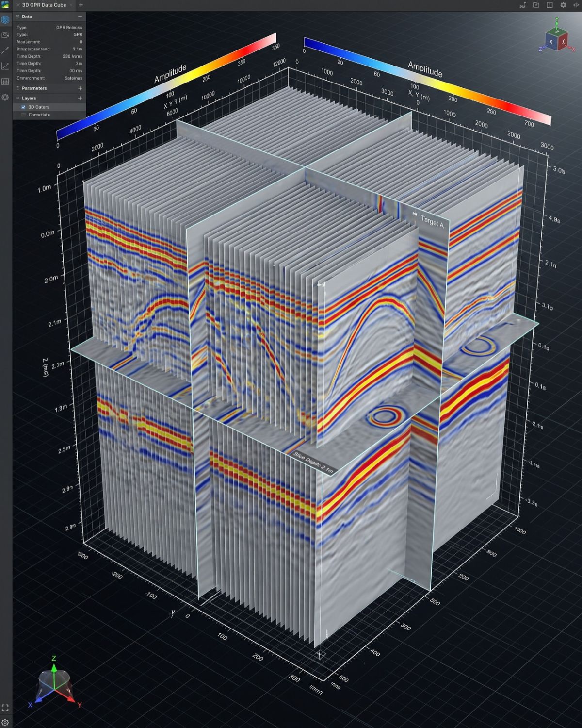
Task: Click the upper gear icon in the left sidebar
Action: click(x=5, y=97)
